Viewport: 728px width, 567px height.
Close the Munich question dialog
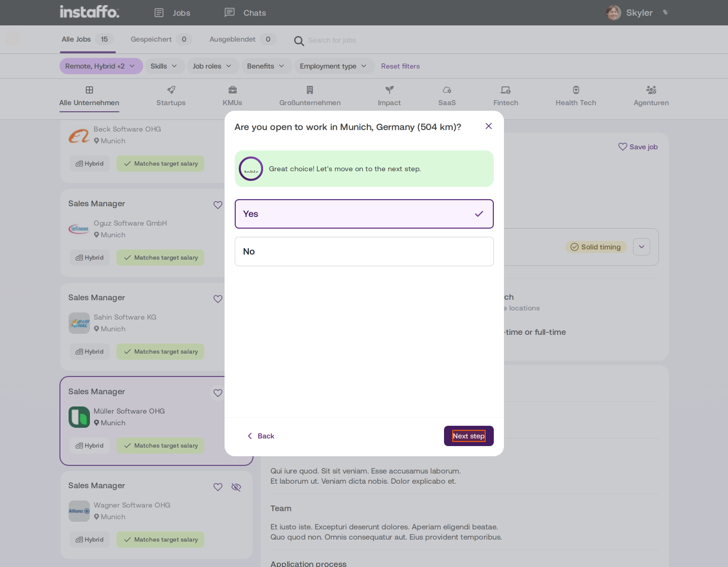pos(489,126)
